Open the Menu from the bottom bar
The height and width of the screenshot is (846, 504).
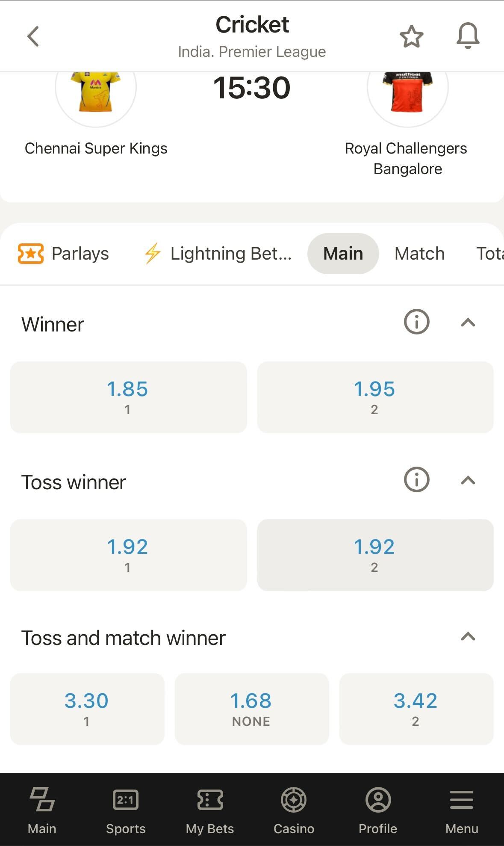461,811
